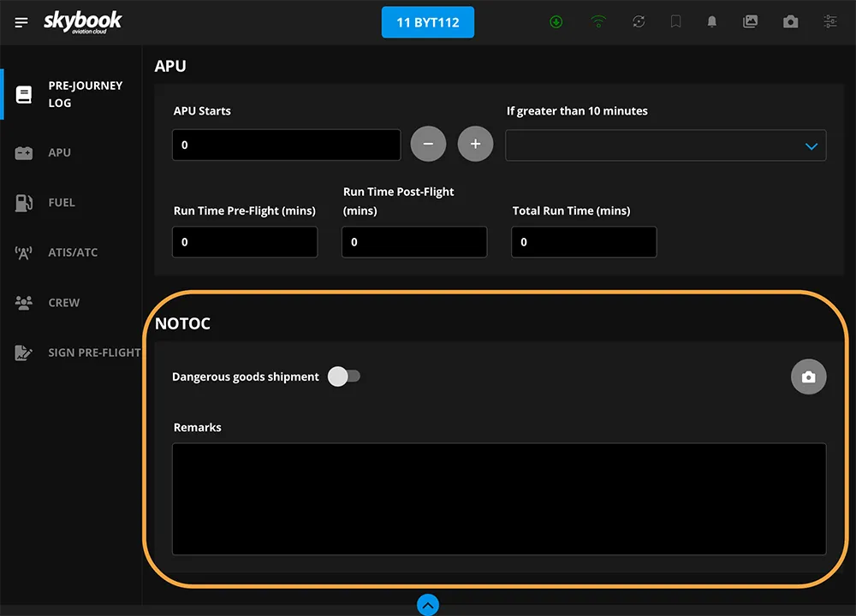Enable the Dangerous goods shipment toggle

point(344,376)
